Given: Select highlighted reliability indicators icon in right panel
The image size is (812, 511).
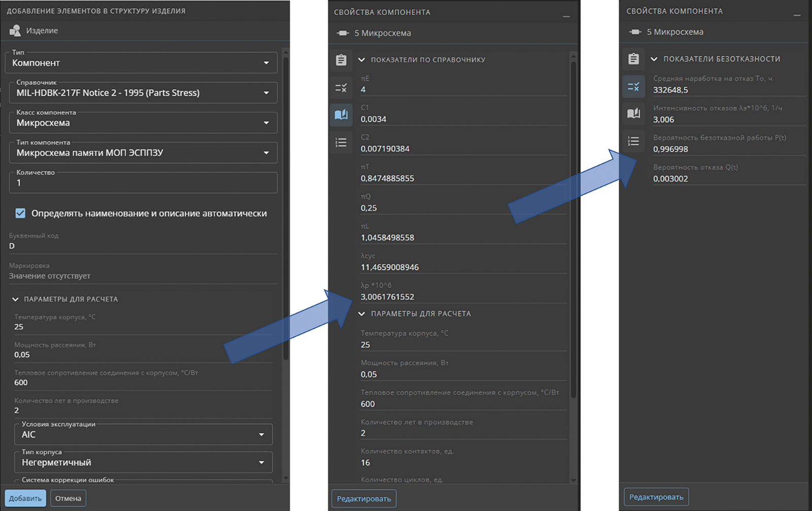Looking at the screenshot, I should pyautogui.click(x=633, y=87).
